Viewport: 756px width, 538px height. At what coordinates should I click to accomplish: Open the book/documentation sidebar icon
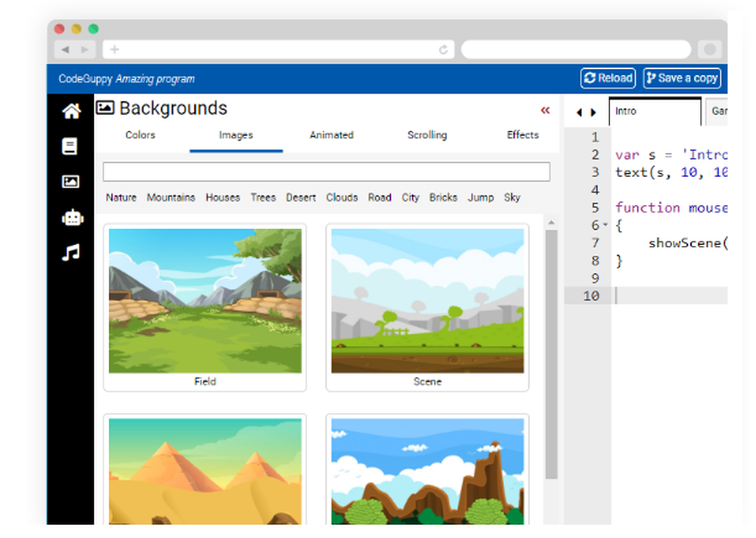[x=70, y=146]
